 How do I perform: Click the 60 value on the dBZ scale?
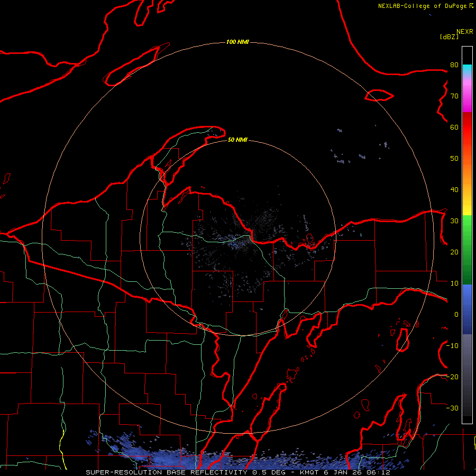click(454, 127)
